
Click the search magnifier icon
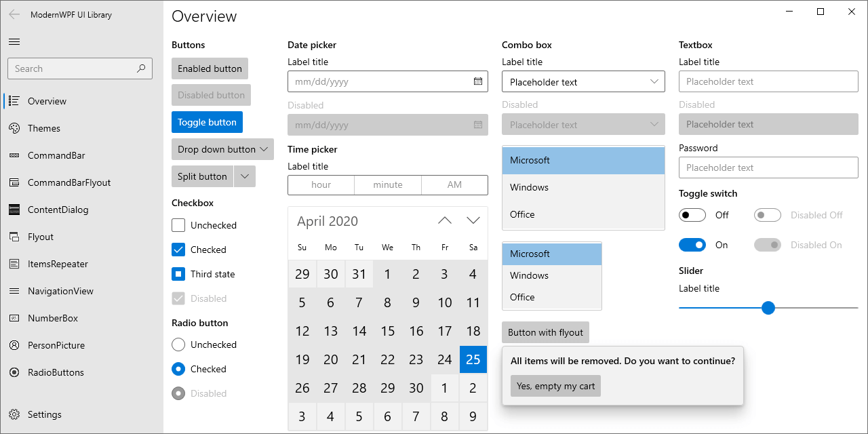[x=141, y=68]
